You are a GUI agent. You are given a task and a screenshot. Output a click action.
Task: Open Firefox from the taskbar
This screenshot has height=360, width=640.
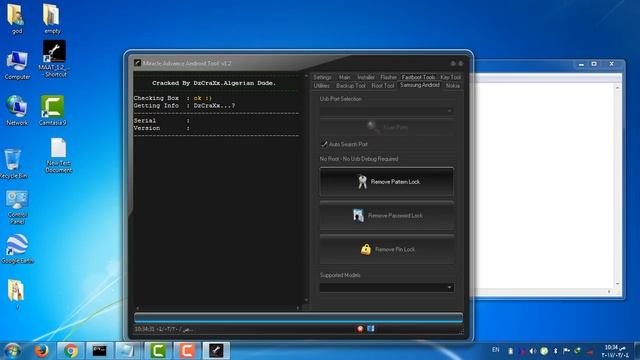pyautogui.click(x=42, y=351)
